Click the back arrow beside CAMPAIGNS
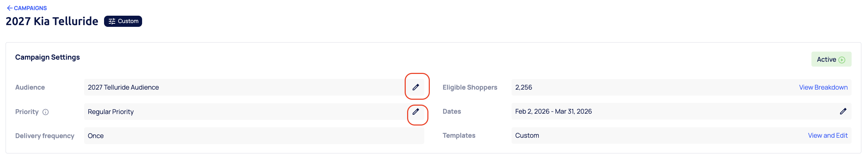868x159 pixels. pyautogui.click(x=9, y=8)
